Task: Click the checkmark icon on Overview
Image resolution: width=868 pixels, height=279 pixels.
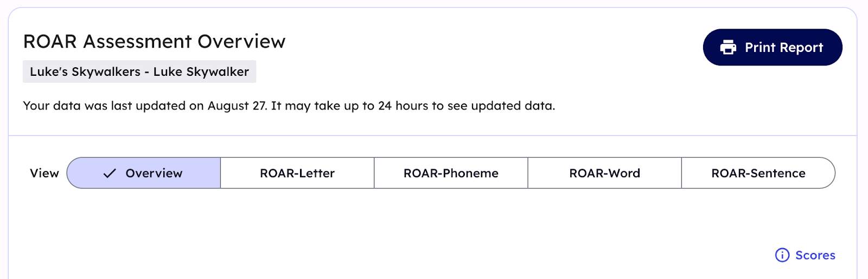Action: point(110,173)
